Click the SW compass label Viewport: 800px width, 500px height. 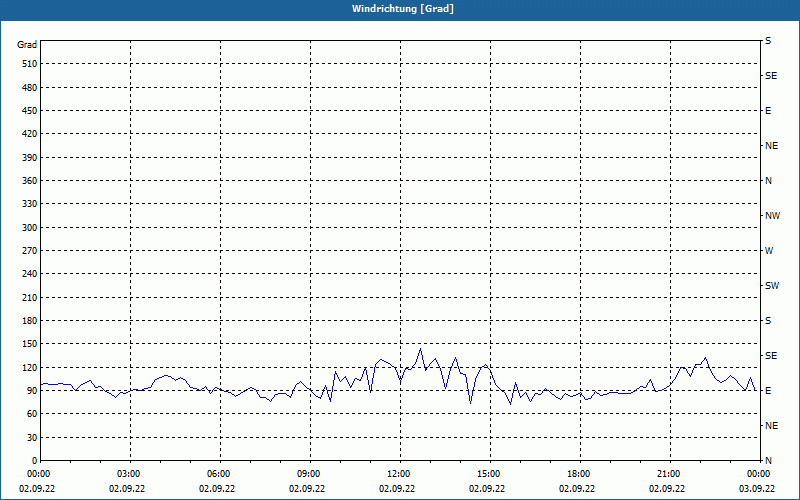772,286
